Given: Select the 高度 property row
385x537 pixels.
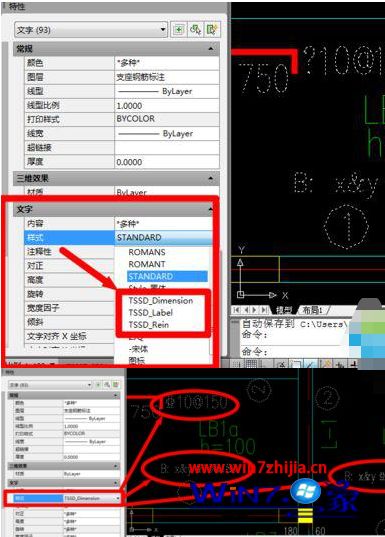Looking at the screenshot, I should click(69, 280).
